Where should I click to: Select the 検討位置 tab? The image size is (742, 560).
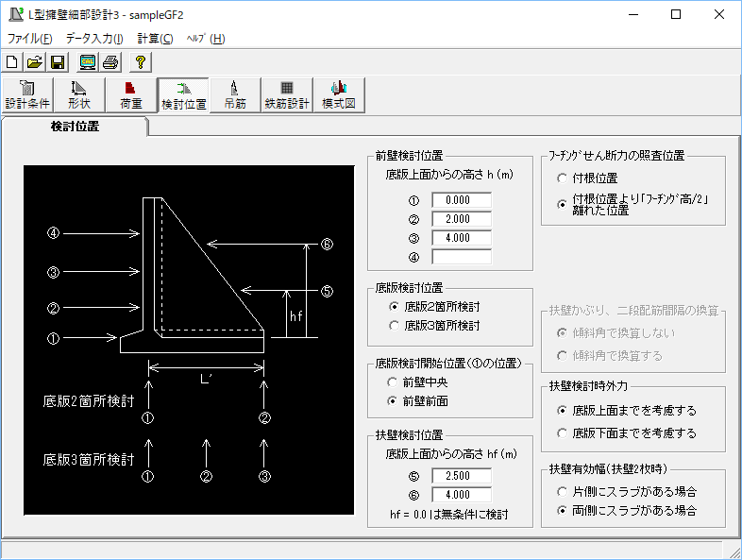click(x=75, y=127)
